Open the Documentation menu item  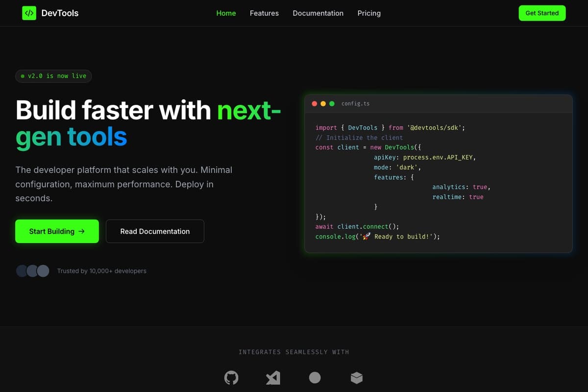[318, 13]
